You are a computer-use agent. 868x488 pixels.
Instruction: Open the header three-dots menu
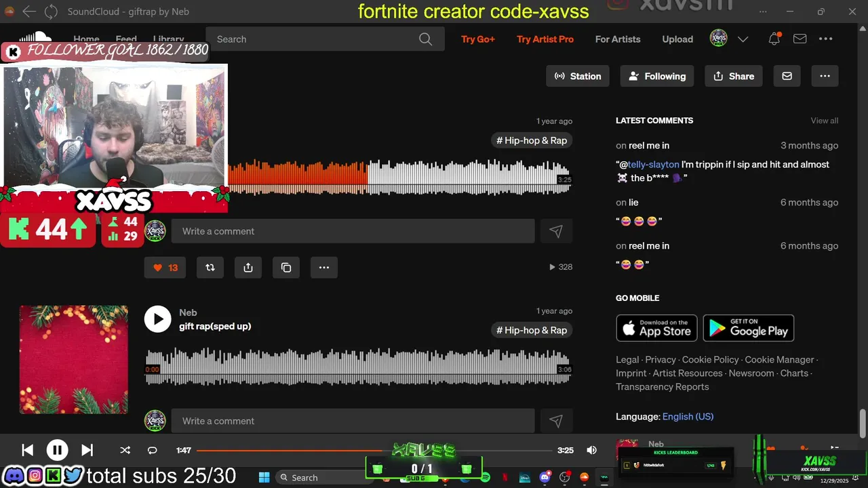(x=825, y=39)
